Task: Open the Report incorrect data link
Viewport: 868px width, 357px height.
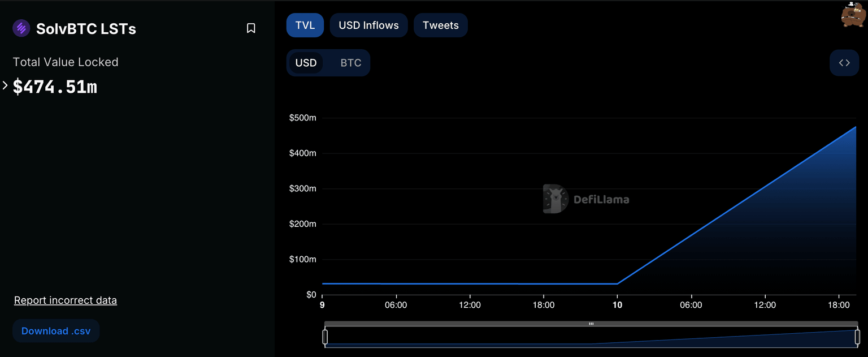Action: click(66, 300)
